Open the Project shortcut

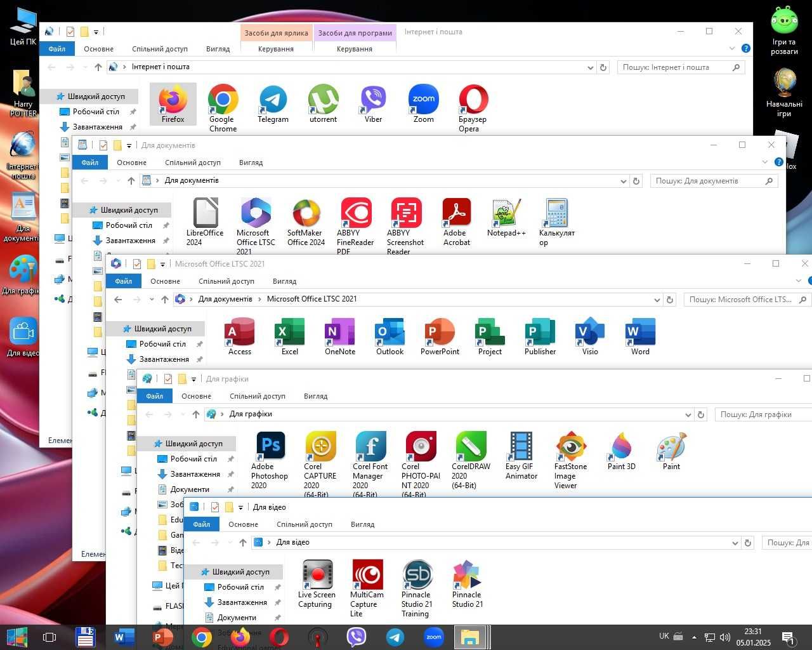490,336
